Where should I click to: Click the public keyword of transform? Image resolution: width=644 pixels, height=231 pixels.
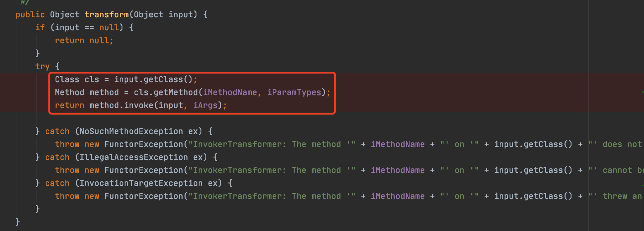pos(30,15)
